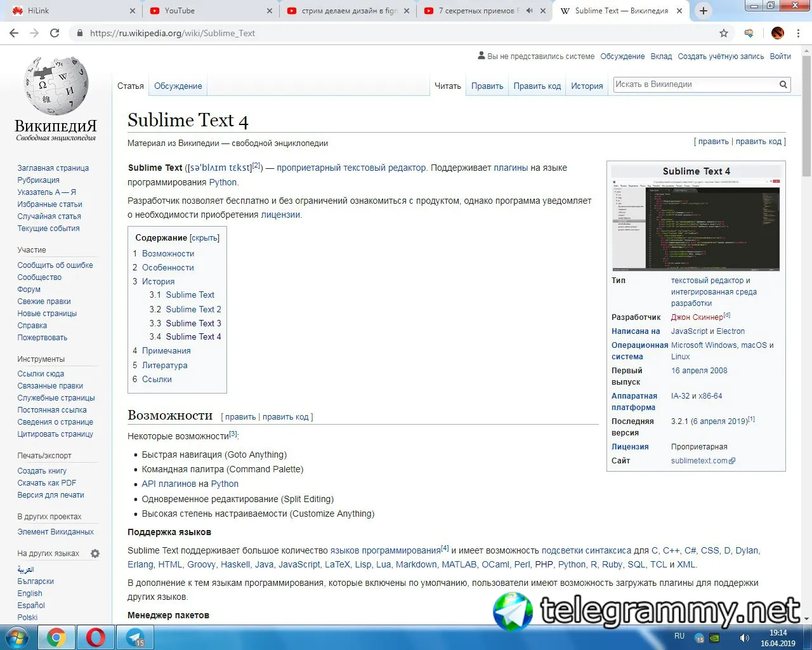Screen dimensions: 812x650
Task: Jump to contents entry 1 Возможности
Action: [x=168, y=253]
